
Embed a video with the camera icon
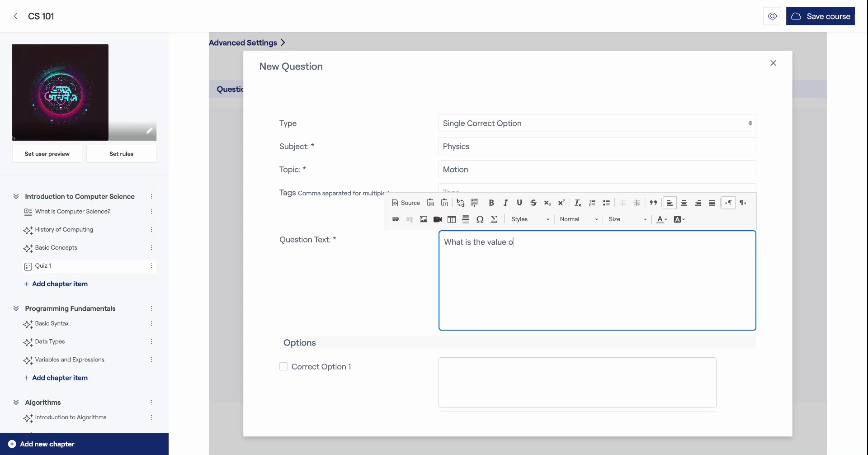(437, 219)
